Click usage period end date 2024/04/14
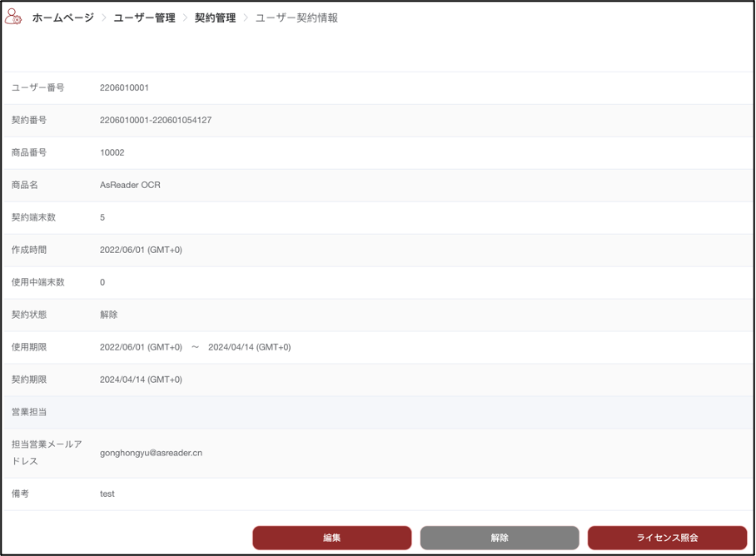The width and height of the screenshot is (756, 556). pos(249,347)
